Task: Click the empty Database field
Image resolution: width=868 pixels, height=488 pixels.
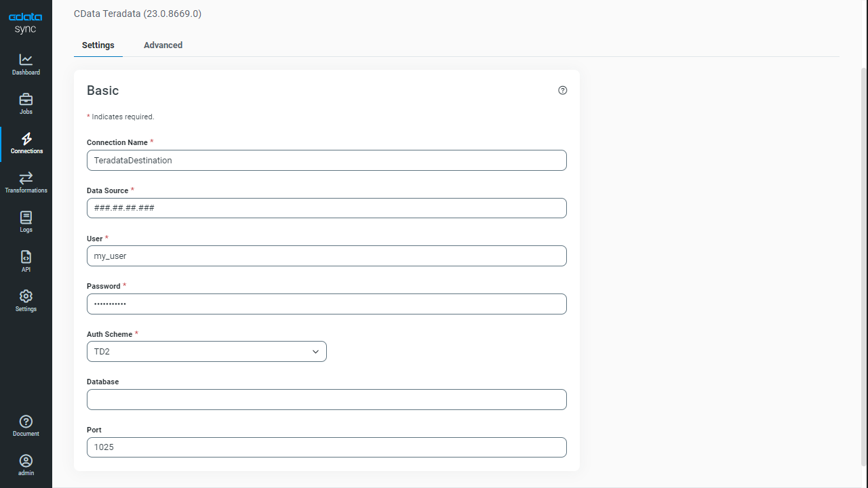Action: coord(327,399)
